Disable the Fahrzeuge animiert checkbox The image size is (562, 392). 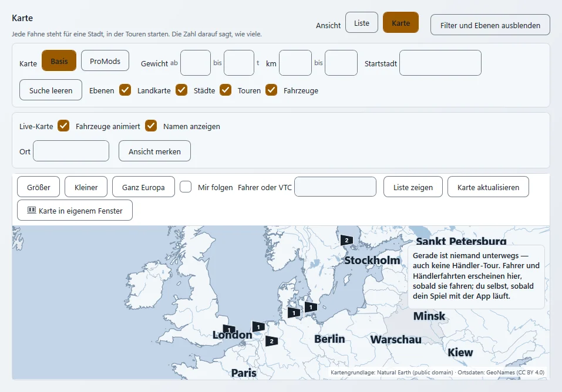63,126
